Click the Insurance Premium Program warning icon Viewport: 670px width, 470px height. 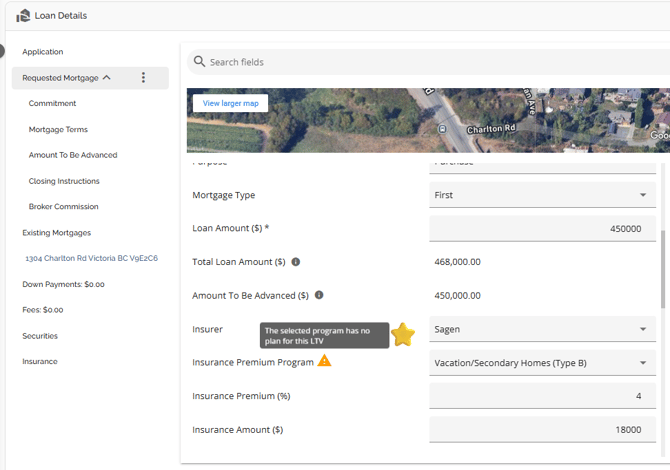(x=324, y=361)
